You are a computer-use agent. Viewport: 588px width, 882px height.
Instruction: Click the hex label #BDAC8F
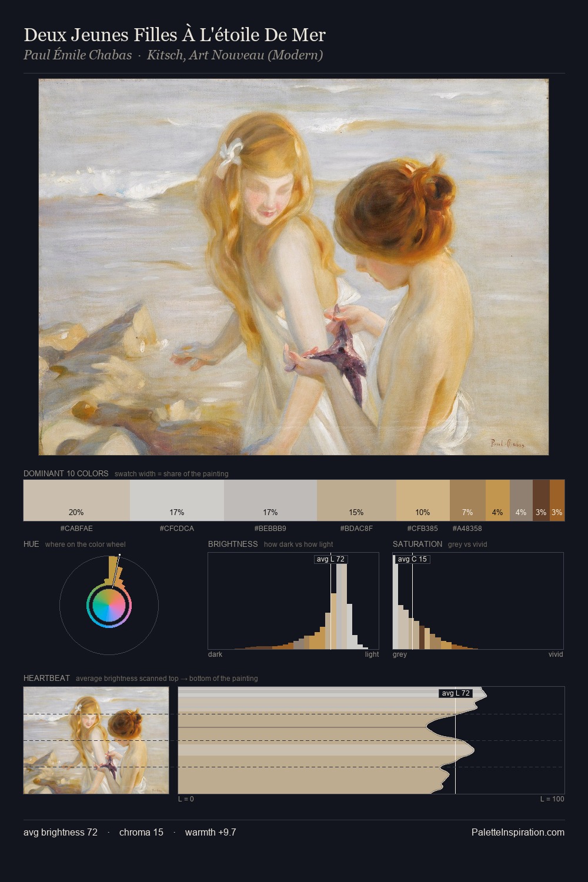[356, 529]
